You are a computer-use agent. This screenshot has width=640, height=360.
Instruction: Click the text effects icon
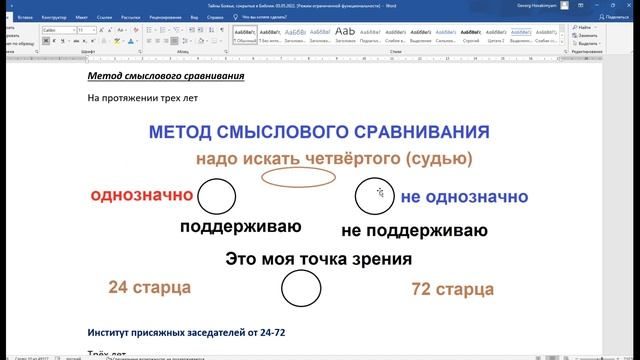[104, 41]
